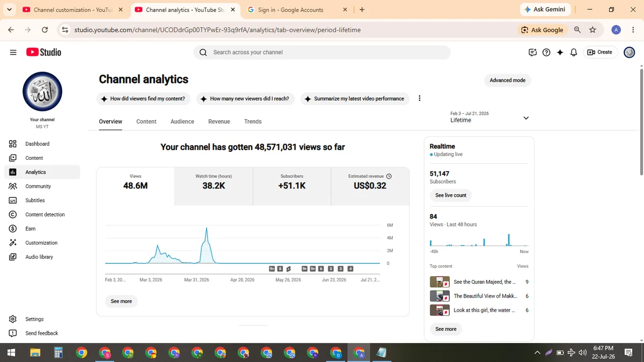This screenshot has height=362, width=644.
Task: Show hidden system tray icons
Action: 537,353
